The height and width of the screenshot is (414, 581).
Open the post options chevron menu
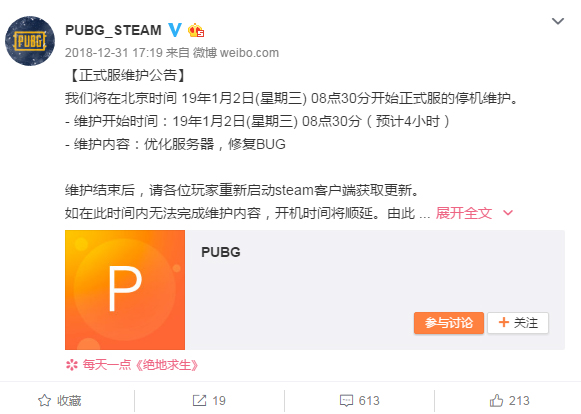pyautogui.click(x=558, y=21)
